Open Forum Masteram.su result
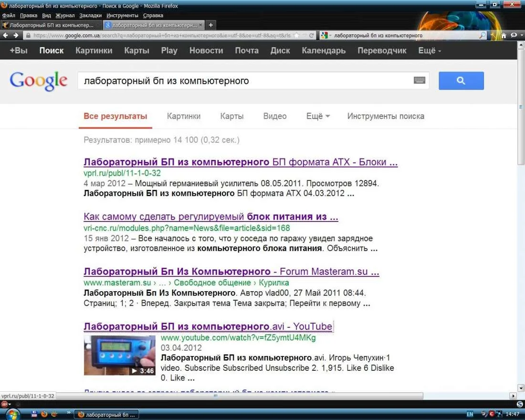Image resolution: width=525 pixels, height=420 pixels. tap(231, 271)
